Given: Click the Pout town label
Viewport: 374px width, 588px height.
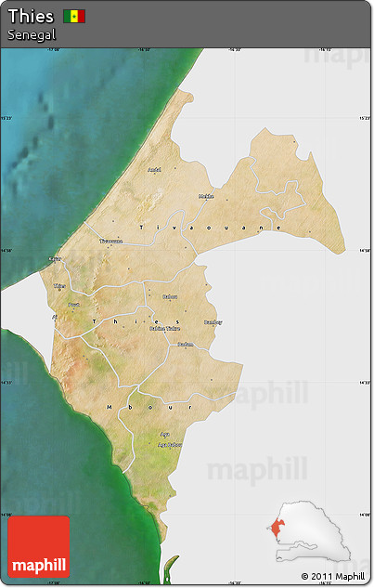Looking at the screenshot, I should 74,305.
